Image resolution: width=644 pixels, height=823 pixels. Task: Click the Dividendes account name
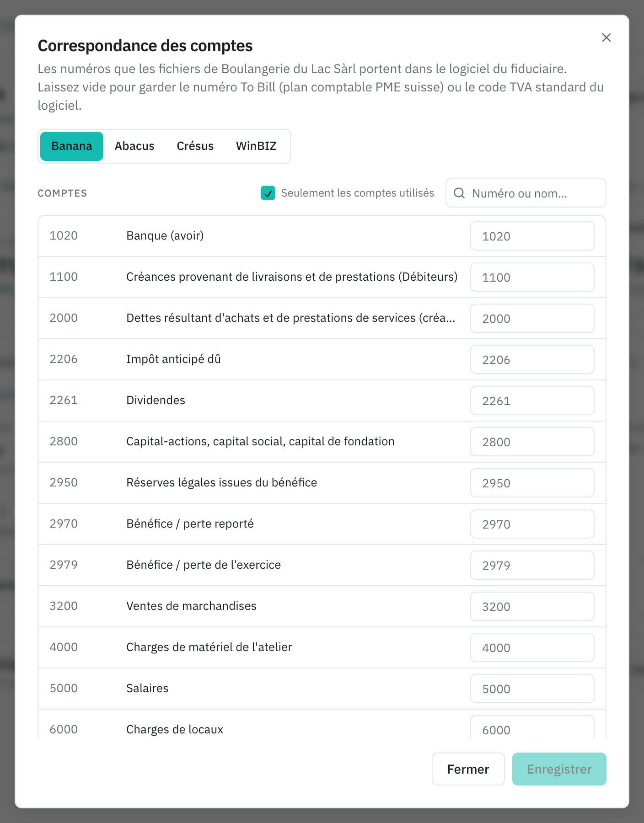pos(156,401)
